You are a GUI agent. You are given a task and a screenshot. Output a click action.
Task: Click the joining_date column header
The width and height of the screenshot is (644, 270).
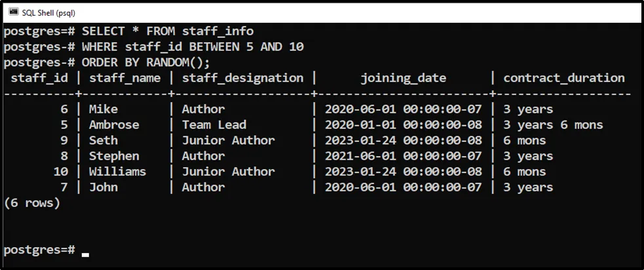coord(403,78)
